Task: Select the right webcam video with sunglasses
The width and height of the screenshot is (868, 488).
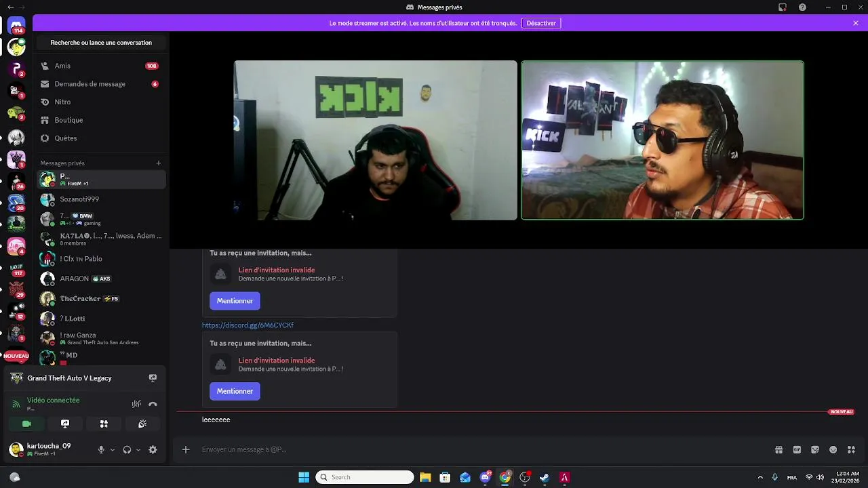Action: pos(663,140)
